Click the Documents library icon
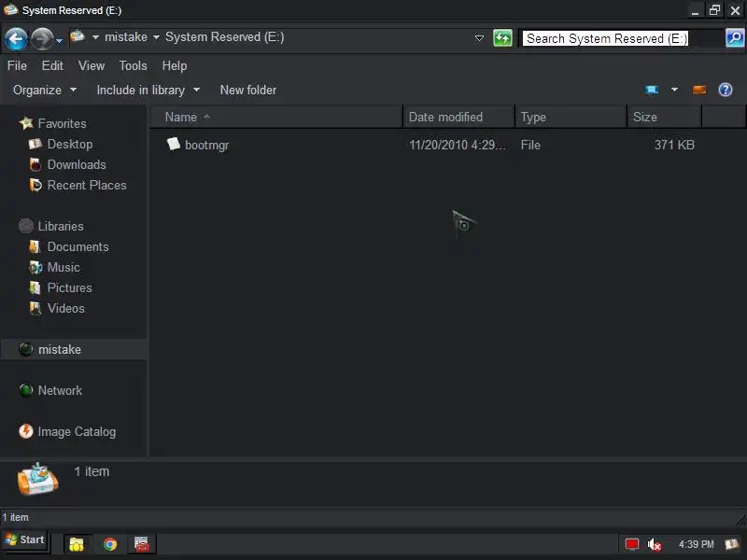The width and height of the screenshot is (747, 560). pyautogui.click(x=35, y=246)
